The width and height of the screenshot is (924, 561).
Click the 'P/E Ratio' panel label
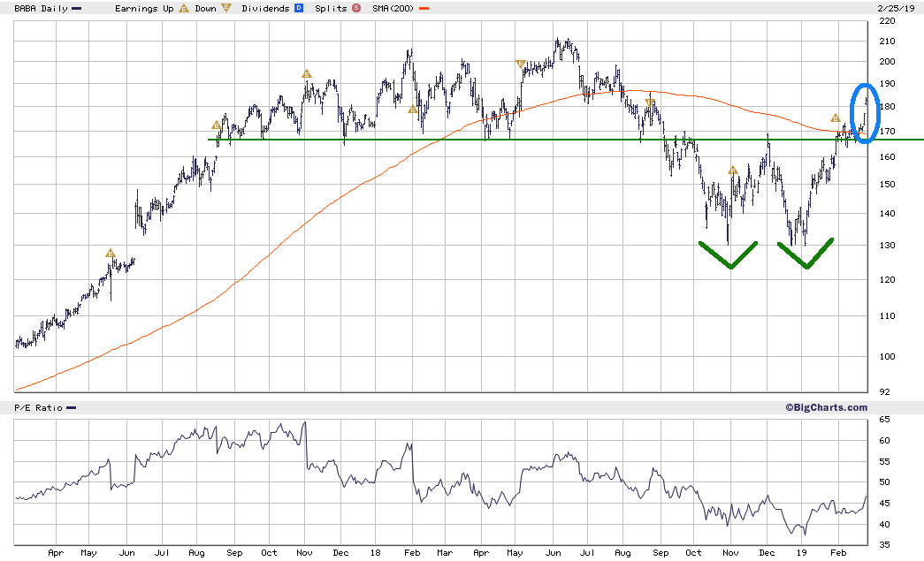click(38, 407)
